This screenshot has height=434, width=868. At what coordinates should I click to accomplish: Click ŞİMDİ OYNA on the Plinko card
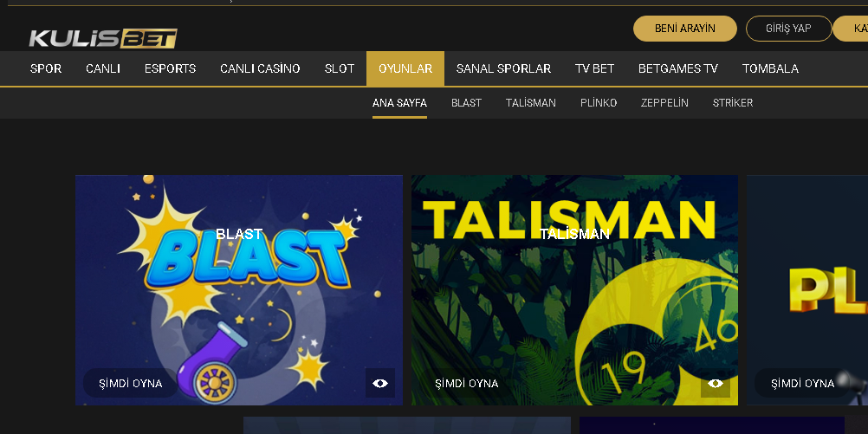[x=802, y=383]
